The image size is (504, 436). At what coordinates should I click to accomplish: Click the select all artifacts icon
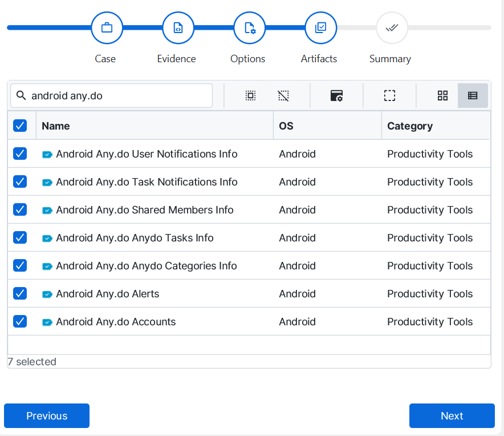[x=250, y=96]
